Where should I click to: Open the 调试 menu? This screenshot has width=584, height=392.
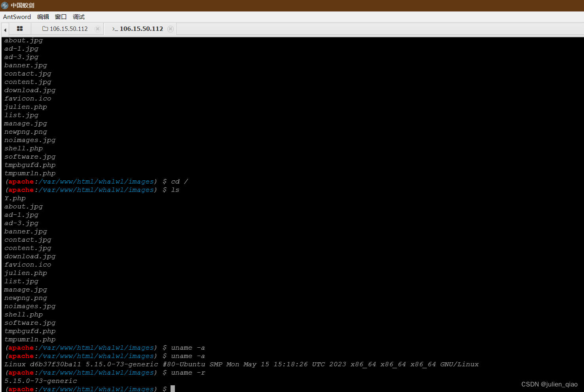coord(79,17)
